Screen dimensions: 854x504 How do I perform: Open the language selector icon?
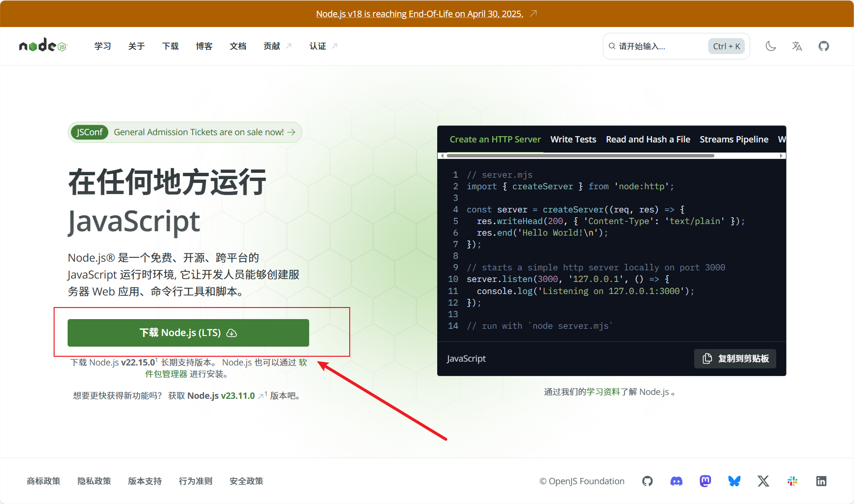tap(797, 46)
